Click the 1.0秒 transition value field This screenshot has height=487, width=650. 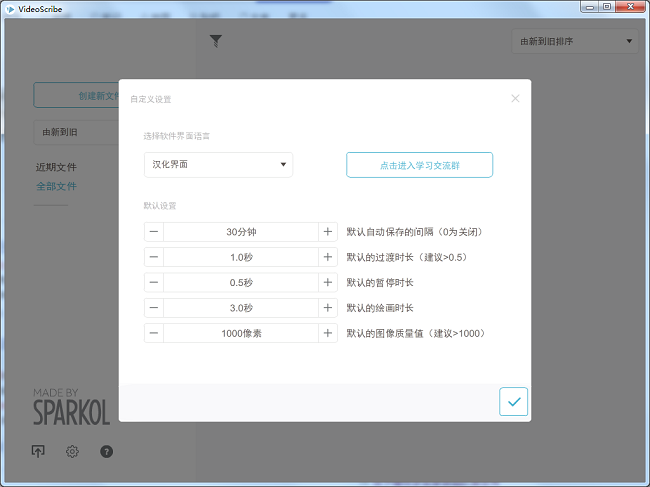pyautogui.click(x=241, y=257)
